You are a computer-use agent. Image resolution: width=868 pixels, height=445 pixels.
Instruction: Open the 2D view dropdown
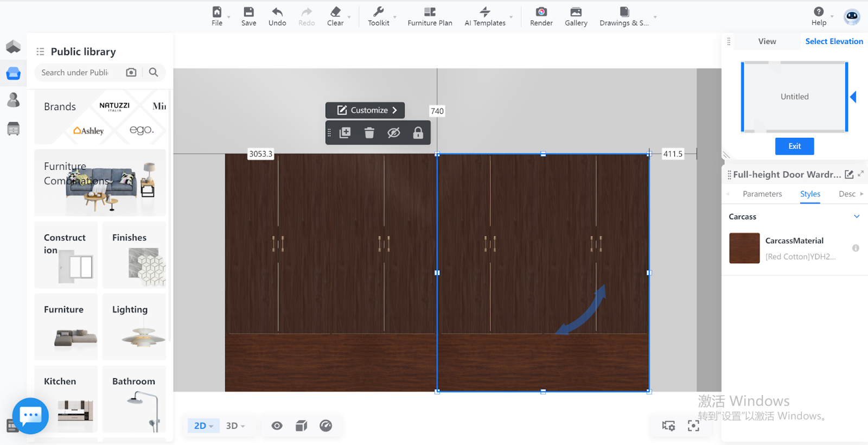(203, 426)
